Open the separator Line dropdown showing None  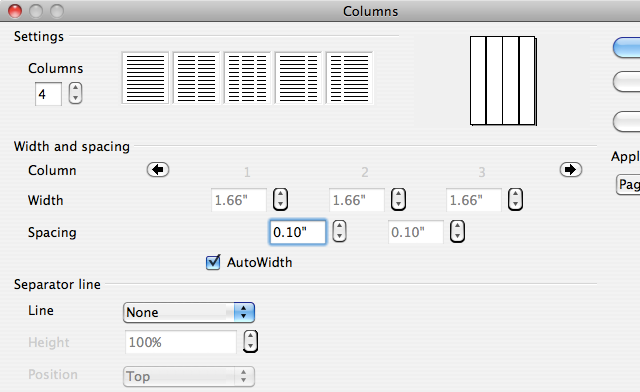[189, 312]
